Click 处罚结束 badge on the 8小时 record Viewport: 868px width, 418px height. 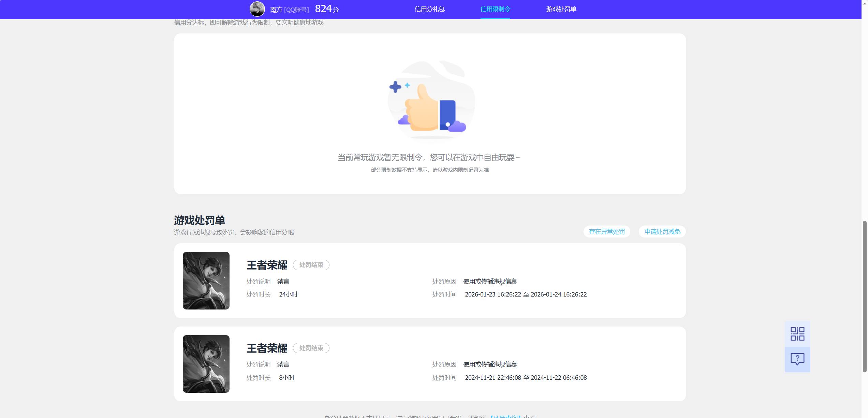click(311, 348)
